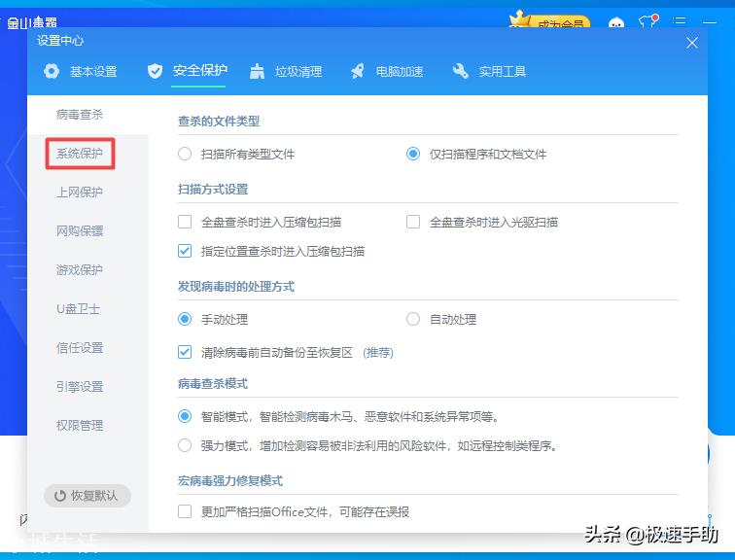Close the 设置中心 dialog
Viewport: 735px width, 560px height.
point(692,43)
